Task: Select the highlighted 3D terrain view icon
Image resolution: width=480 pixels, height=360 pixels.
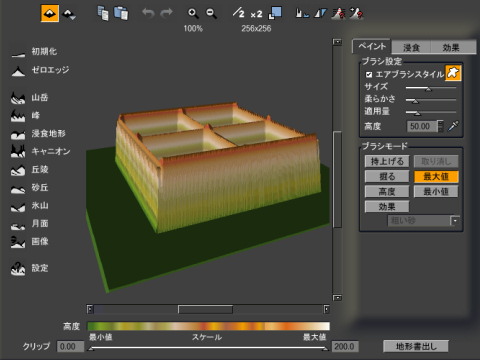Action: tap(50, 13)
